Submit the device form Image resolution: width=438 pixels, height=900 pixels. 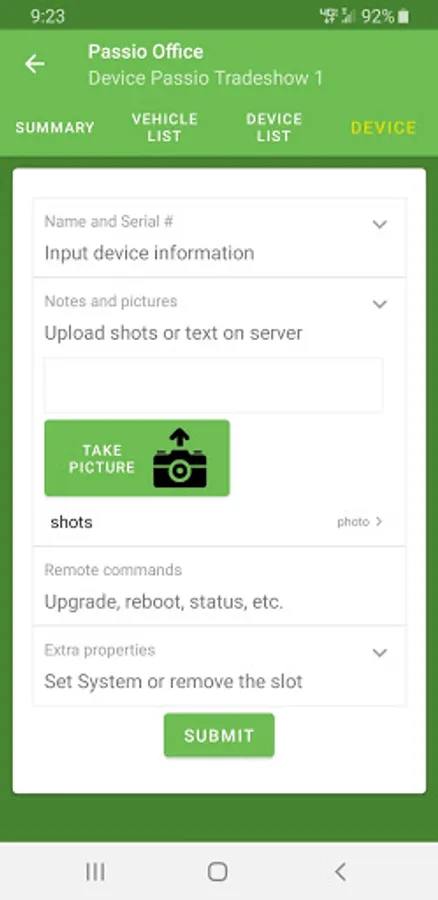(219, 735)
